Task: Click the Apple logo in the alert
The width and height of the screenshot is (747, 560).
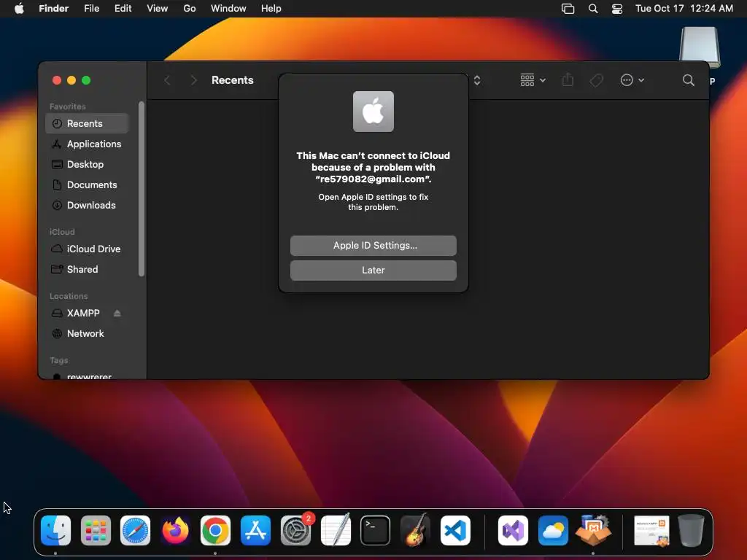Action: [x=373, y=112]
